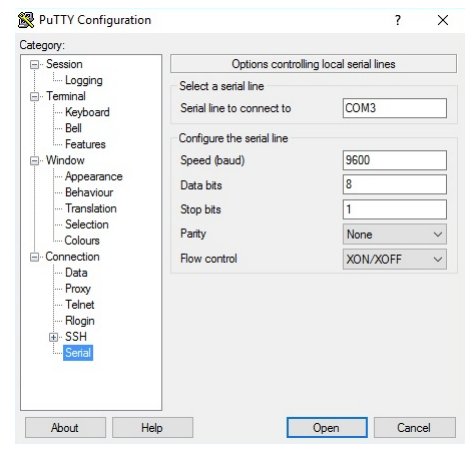Collapse the Connection tree node
This screenshot has height=454, width=472.
click(34, 257)
